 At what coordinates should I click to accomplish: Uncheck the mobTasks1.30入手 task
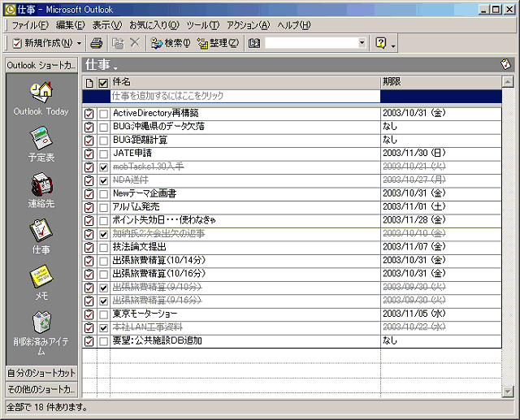(x=104, y=167)
